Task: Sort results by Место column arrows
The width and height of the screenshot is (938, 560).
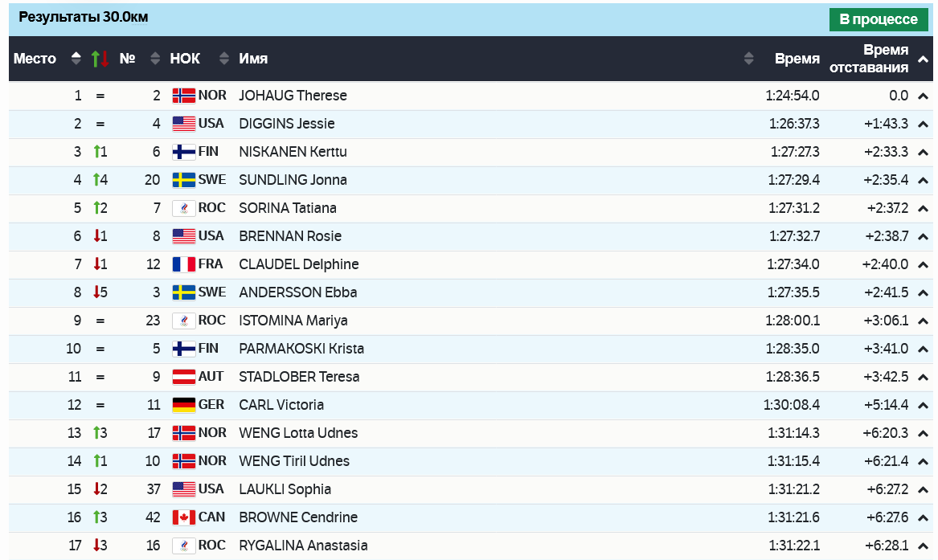Action: 76,59
